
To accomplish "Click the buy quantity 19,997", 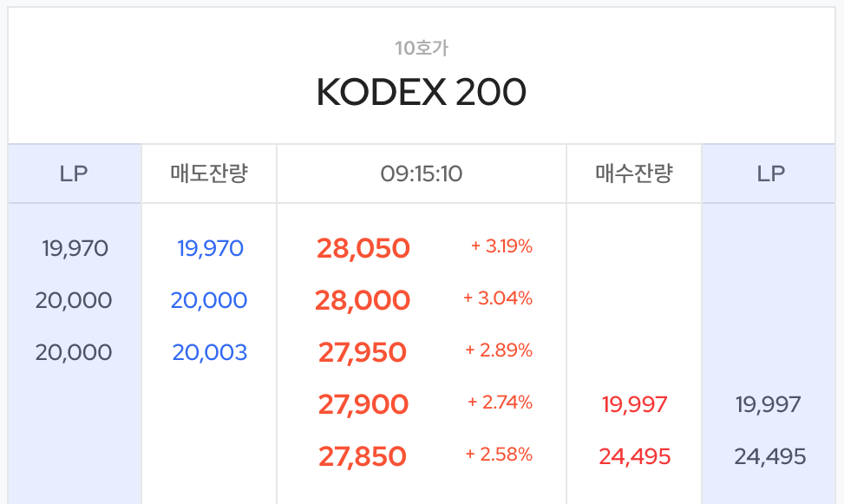I will click(x=634, y=404).
